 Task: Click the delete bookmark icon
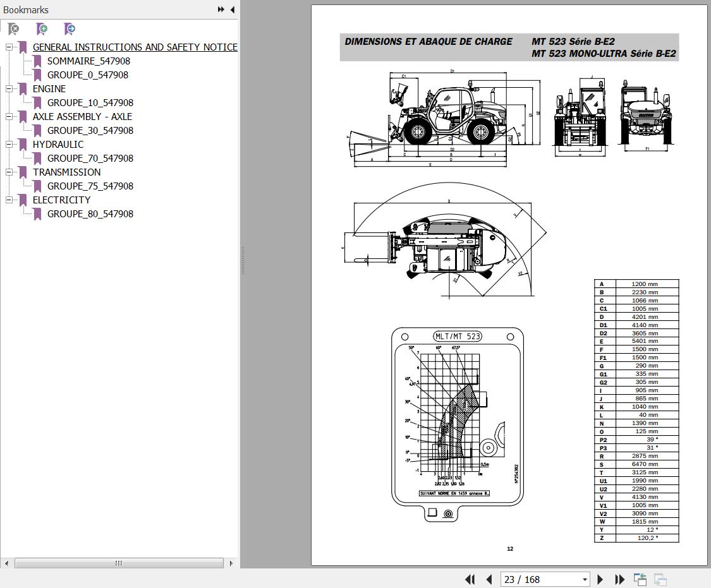pos(14,30)
